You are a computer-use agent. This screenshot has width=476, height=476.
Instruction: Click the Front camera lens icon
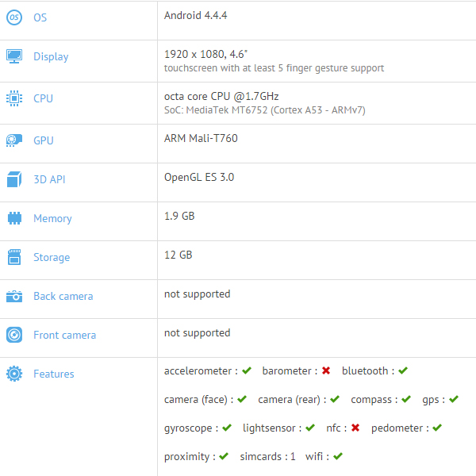(x=14, y=335)
